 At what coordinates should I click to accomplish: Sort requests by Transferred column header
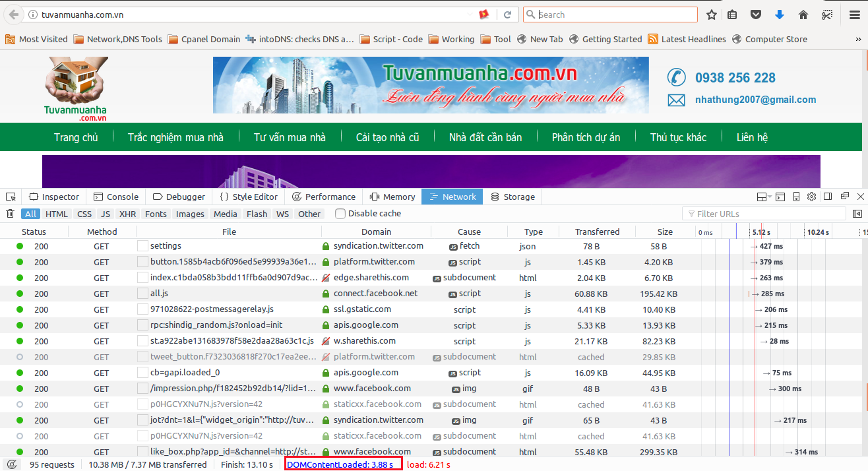tap(598, 232)
